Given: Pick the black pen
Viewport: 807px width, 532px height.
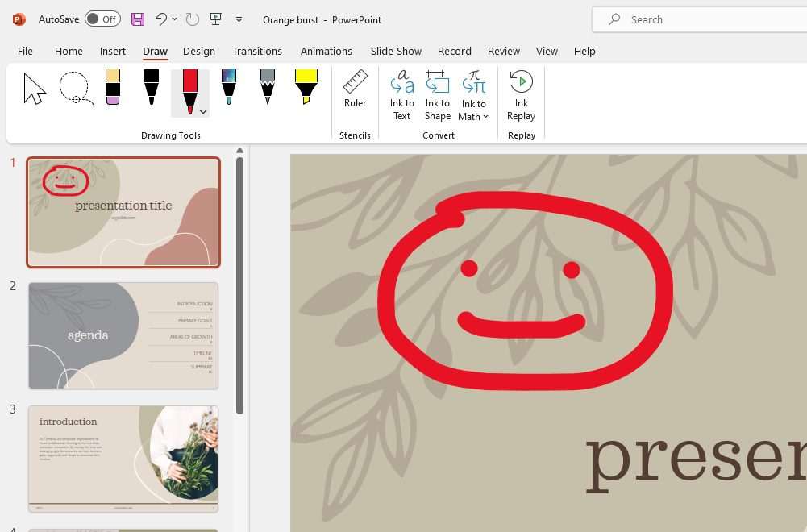Looking at the screenshot, I should pyautogui.click(x=152, y=87).
